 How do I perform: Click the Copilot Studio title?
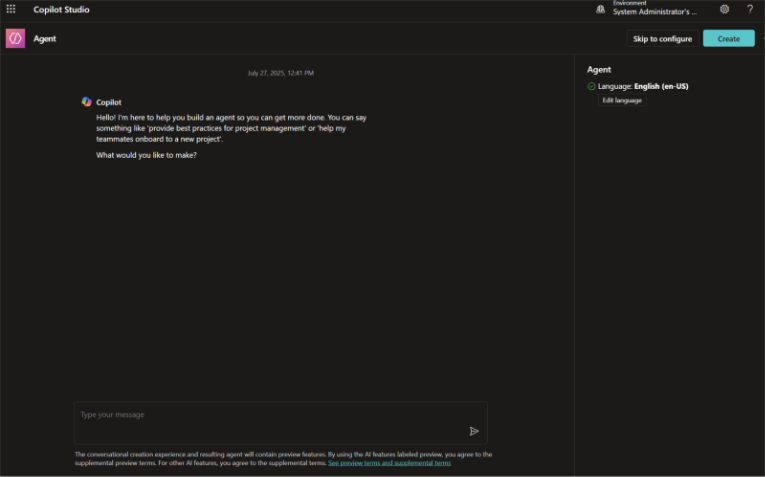coord(61,10)
